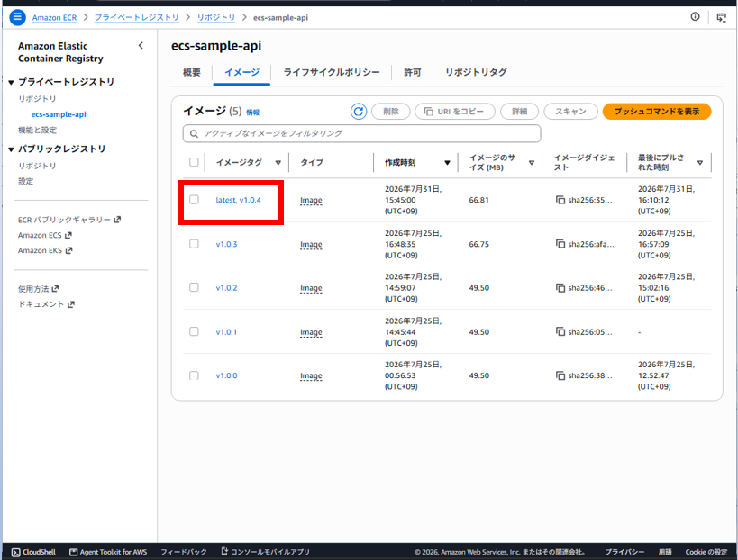Check the box for image v1.0.3

[194, 244]
